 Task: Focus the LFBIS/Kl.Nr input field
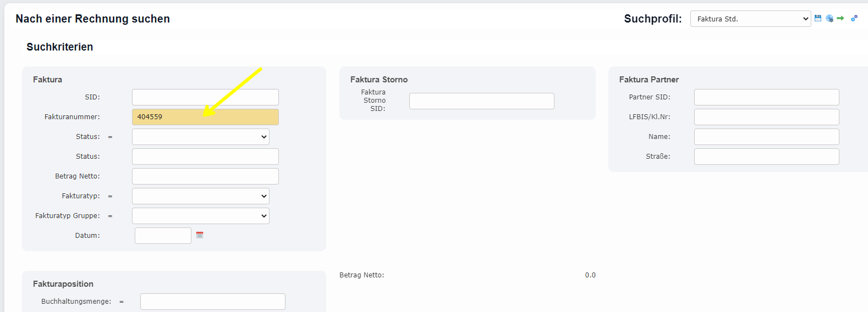766,117
